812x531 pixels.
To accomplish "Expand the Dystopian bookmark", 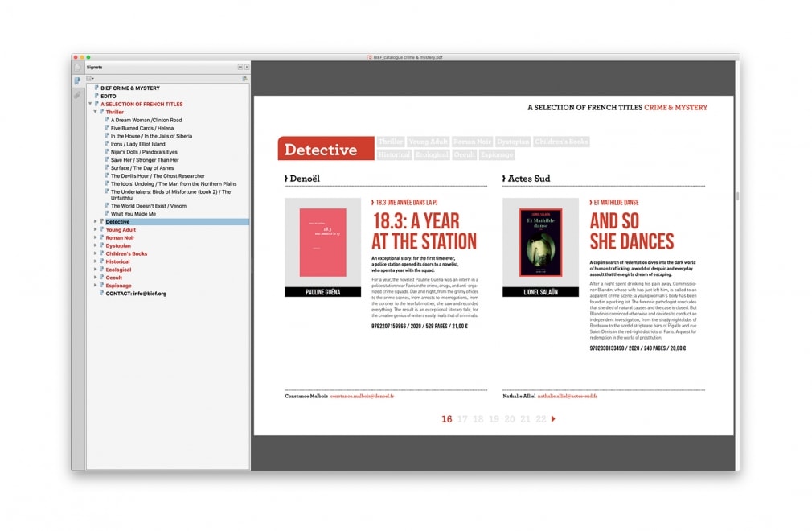I will 96,245.
